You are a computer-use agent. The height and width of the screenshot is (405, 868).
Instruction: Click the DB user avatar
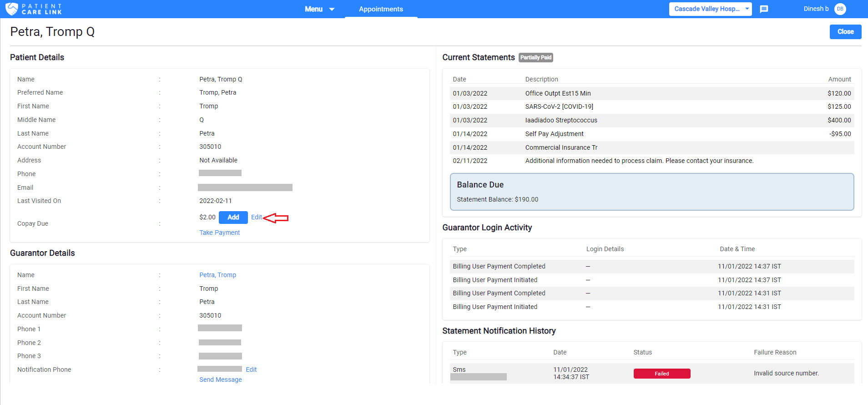[840, 9]
